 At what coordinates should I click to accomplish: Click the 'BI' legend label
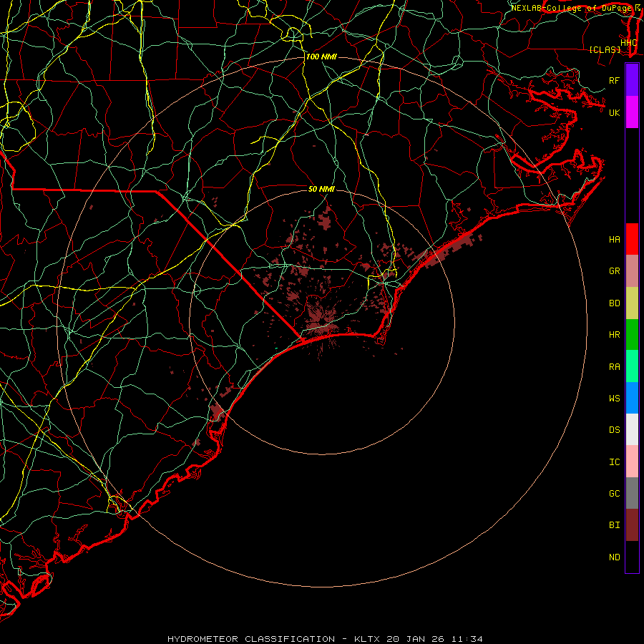tap(614, 525)
